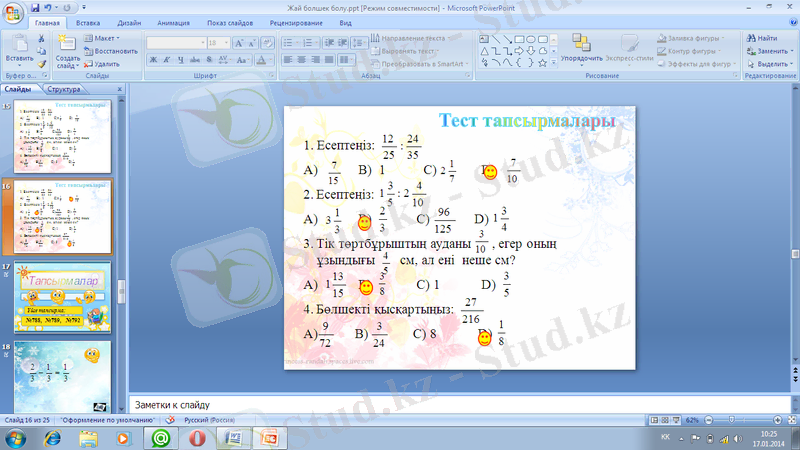
Task: Switch to the Вставка ribbon tab
Action: click(x=87, y=20)
